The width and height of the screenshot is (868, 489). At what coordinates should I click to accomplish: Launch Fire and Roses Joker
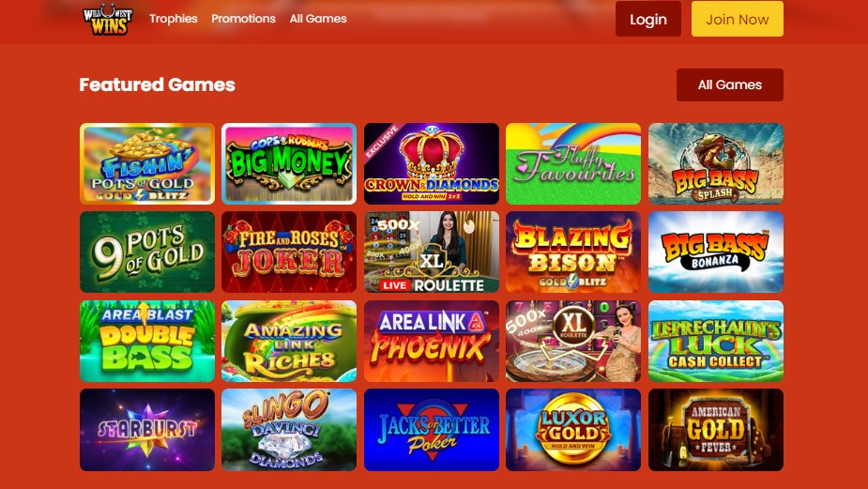(289, 252)
